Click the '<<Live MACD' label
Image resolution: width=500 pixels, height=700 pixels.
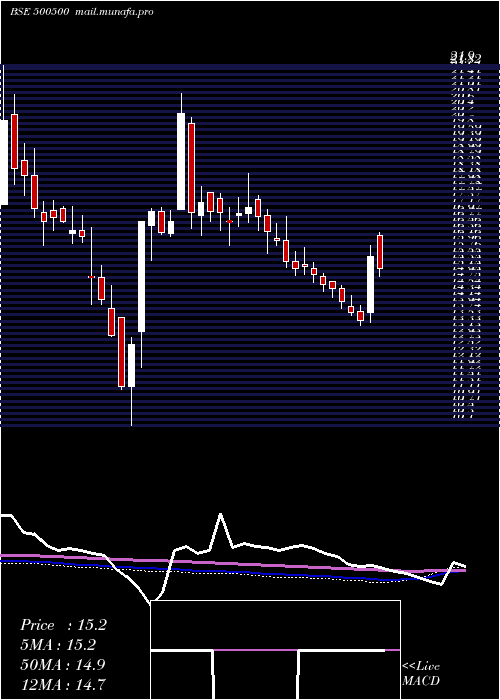(x=421, y=674)
